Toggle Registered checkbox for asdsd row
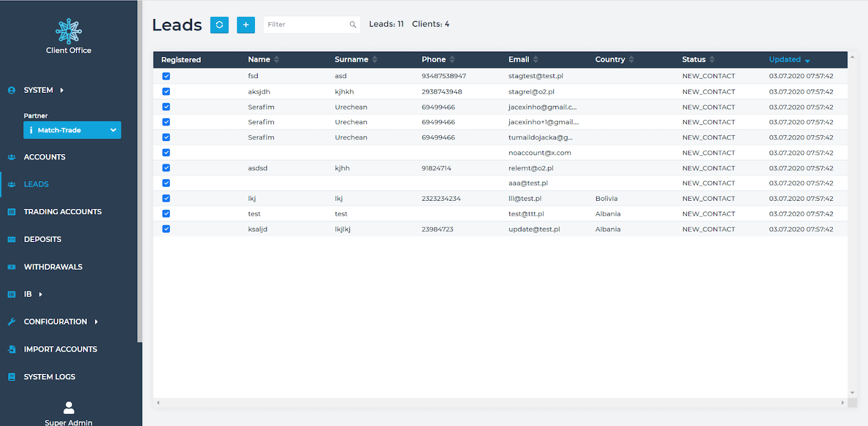The height and width of the screenshot is (426, 868). [x=166, y=168]
